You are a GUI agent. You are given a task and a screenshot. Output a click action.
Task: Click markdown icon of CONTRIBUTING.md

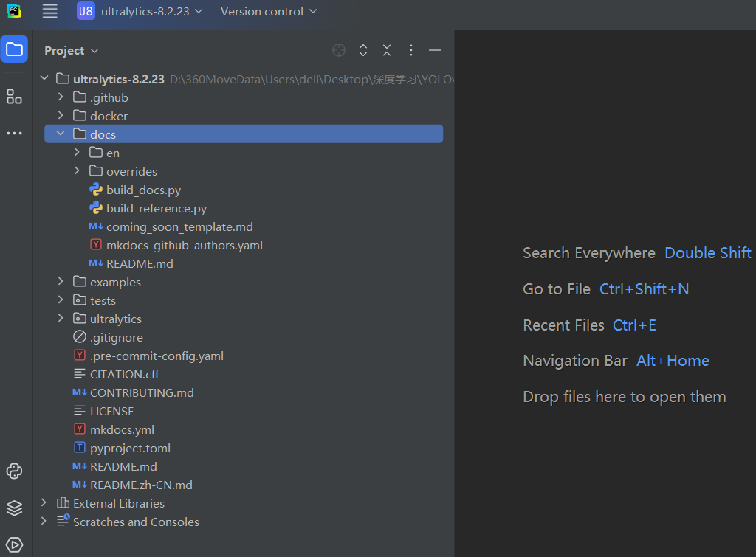80,392
